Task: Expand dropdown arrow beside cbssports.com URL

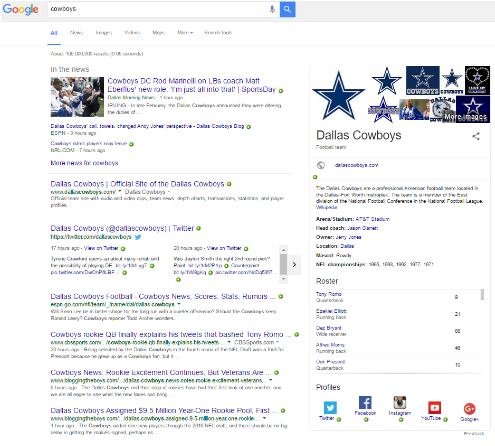Action: (x=229, y=342)
